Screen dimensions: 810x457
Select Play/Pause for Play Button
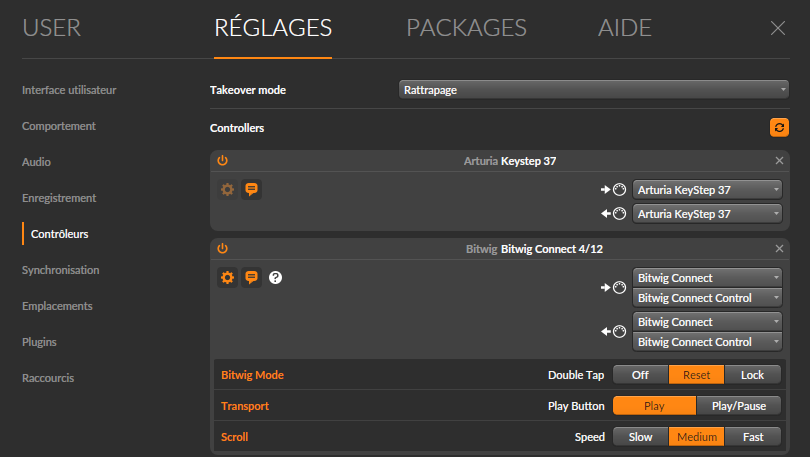tap(738, 406)
